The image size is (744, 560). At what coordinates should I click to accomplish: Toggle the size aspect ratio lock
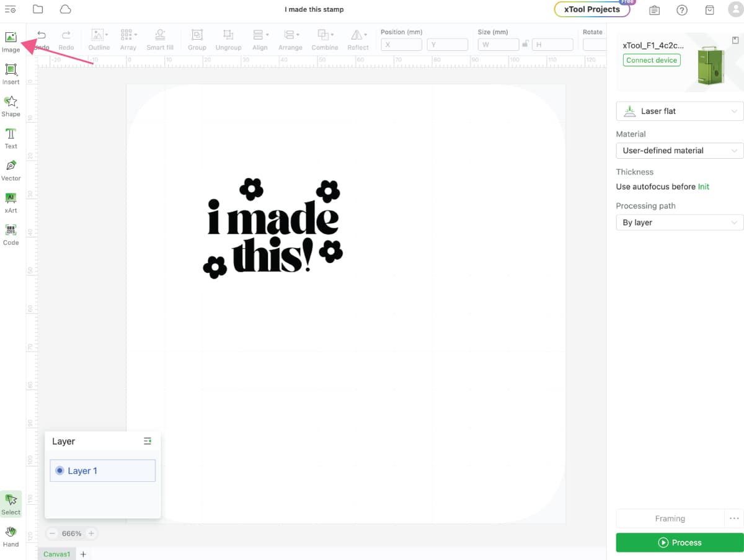[x=525, y=44]
